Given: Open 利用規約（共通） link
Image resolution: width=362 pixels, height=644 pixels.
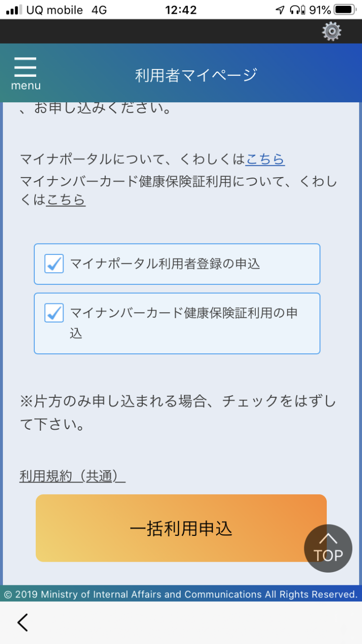Looking at the screenshot, I should click(72, 476).
